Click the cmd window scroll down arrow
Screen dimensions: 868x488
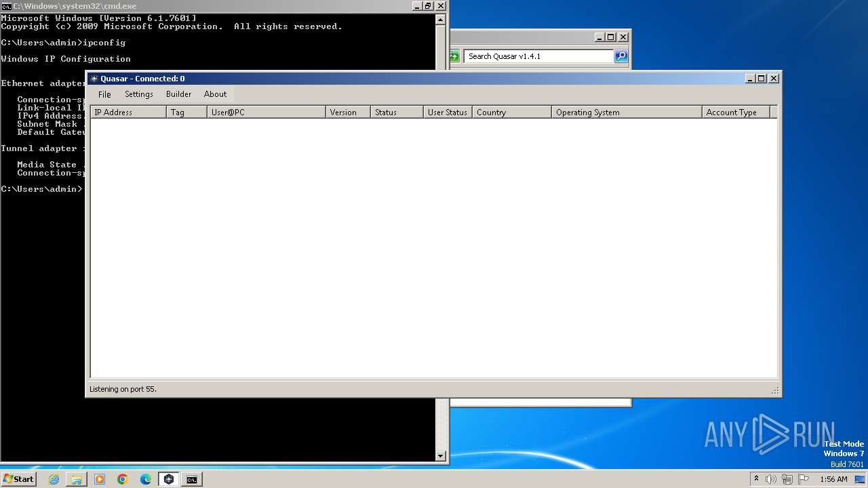click(441, 456)
